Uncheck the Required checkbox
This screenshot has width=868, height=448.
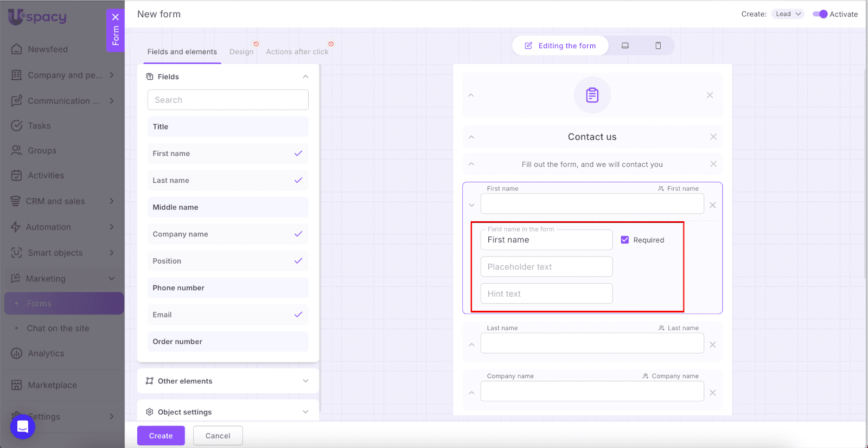coord(625,240)
